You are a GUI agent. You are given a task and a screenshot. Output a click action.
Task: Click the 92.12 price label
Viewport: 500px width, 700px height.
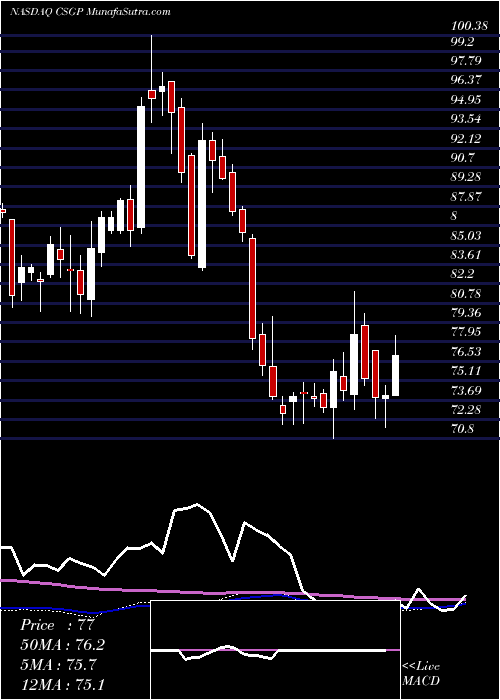point(466,138)
